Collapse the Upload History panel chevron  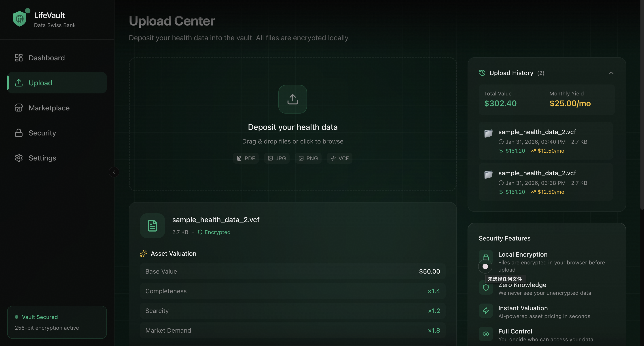pyautogui.click(x=611, y=73)
